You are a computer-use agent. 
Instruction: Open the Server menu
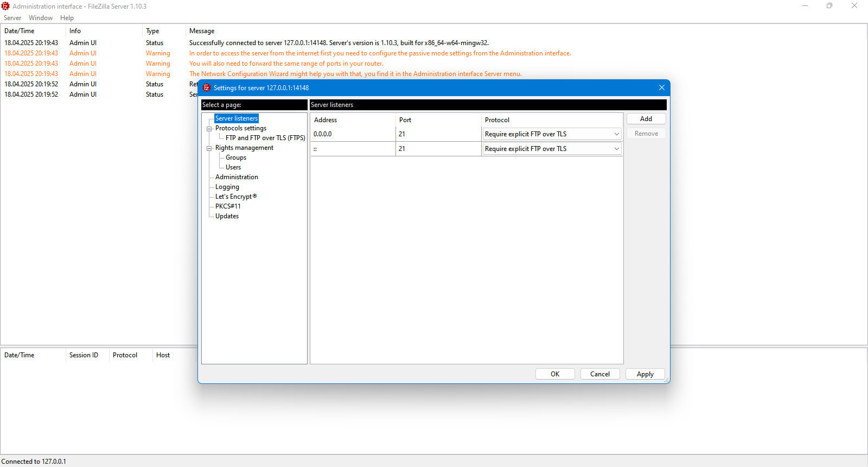(12, 18)
